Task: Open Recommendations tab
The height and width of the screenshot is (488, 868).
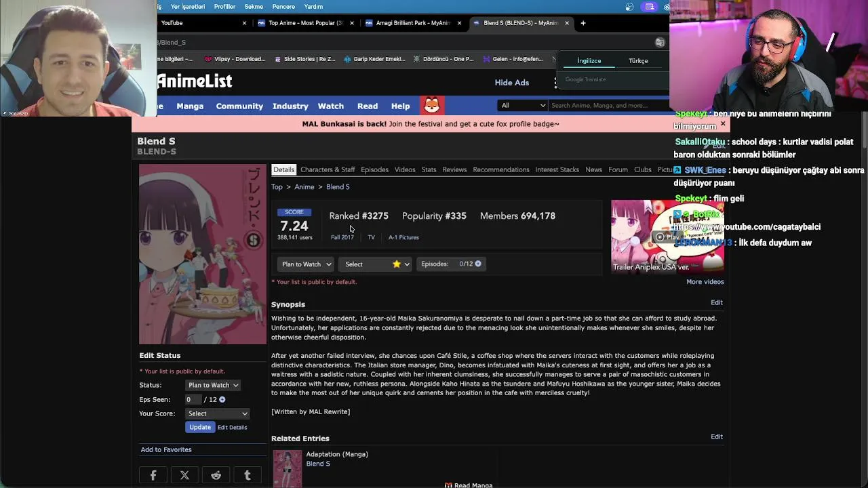Action: [501, 169]
